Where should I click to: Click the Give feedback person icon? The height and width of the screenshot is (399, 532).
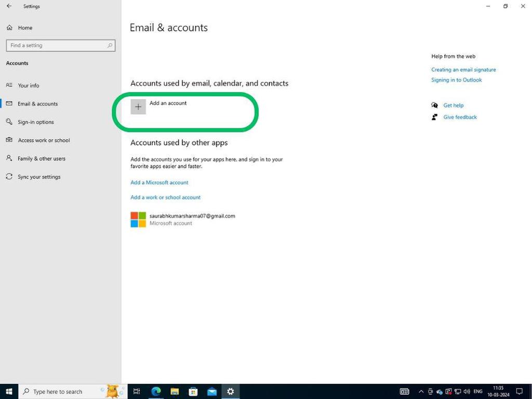pyautogui.click(x=434, y=117)
